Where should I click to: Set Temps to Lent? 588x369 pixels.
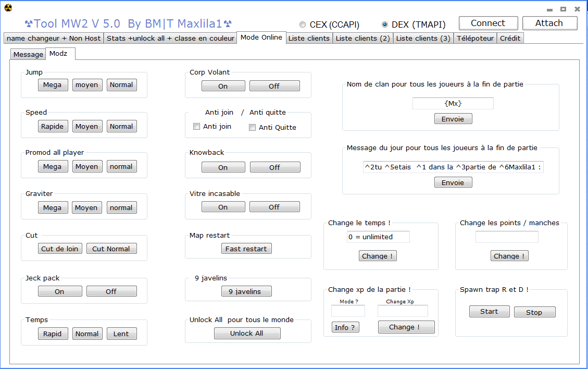pos(121,334)
